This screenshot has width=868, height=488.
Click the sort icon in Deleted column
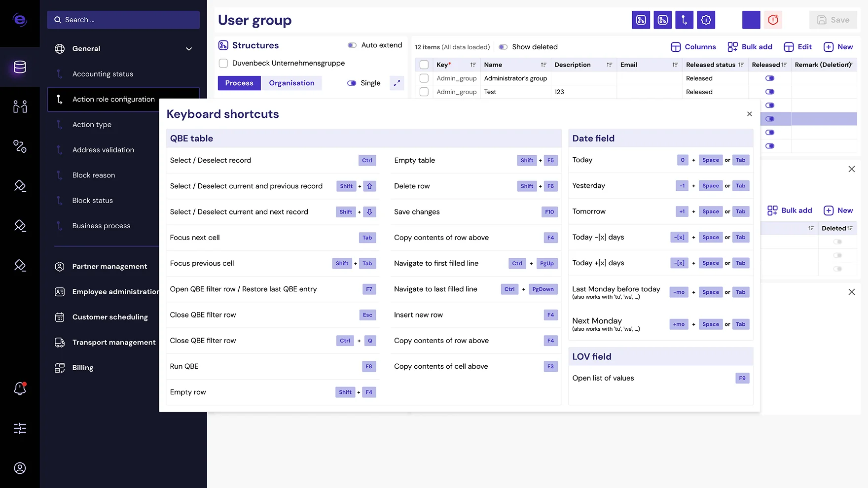[x=850, y=228]
